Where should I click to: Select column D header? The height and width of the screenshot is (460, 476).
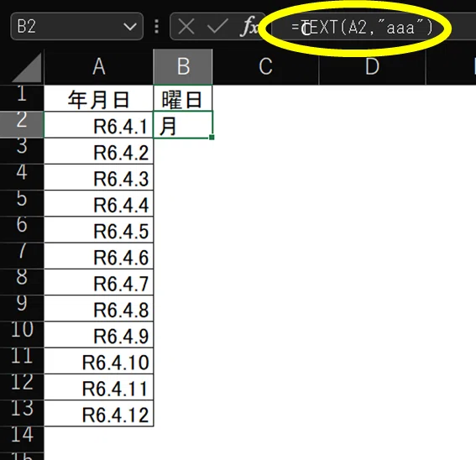point(372,67)
